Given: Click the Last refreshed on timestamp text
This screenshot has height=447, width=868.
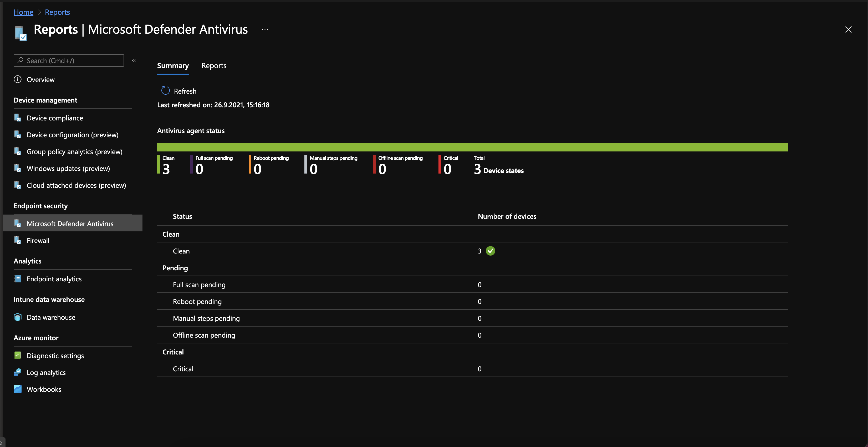Looking at the screenshot, I should (213, 105).
